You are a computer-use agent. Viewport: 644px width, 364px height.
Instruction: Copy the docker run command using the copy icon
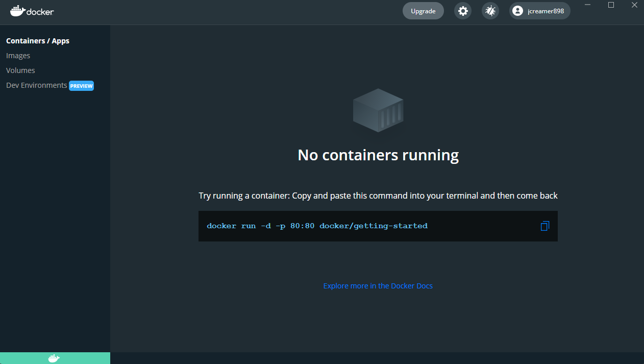tap(544, 226)
